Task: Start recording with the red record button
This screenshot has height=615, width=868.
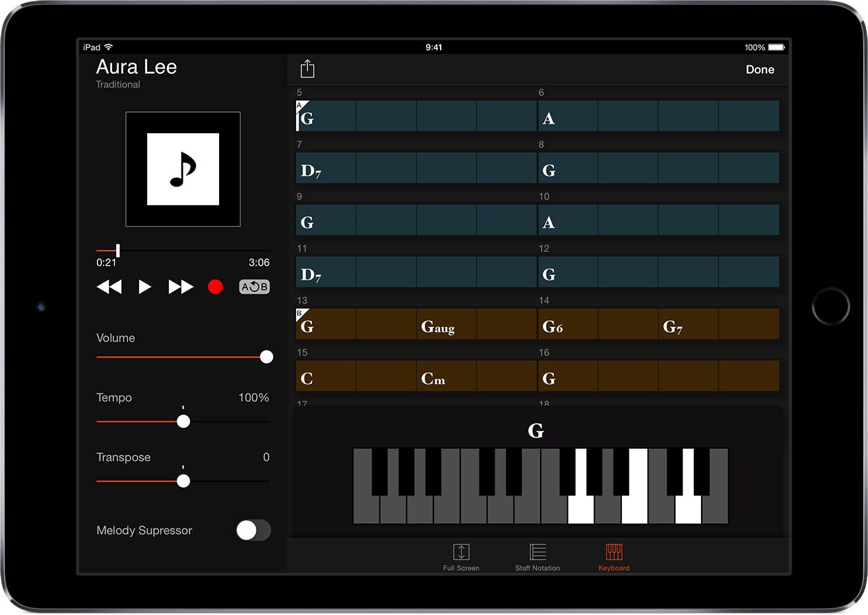Action: coord(215,287)
